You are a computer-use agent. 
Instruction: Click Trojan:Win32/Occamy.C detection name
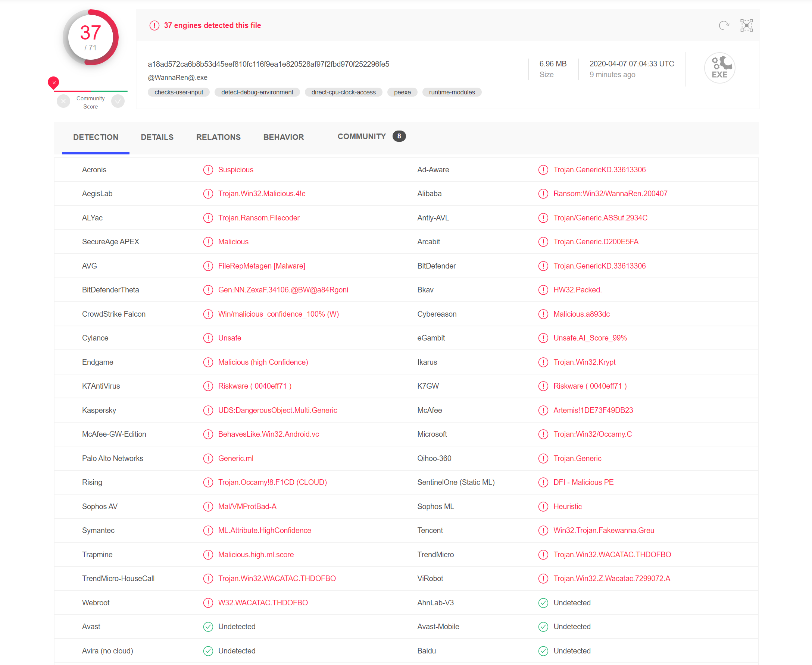point(593,435)
